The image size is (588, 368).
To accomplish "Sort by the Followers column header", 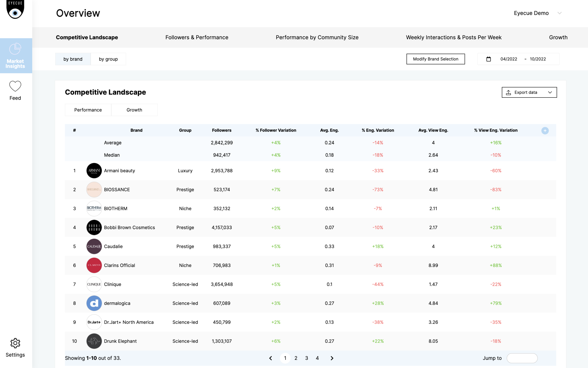I will point(222,130).
